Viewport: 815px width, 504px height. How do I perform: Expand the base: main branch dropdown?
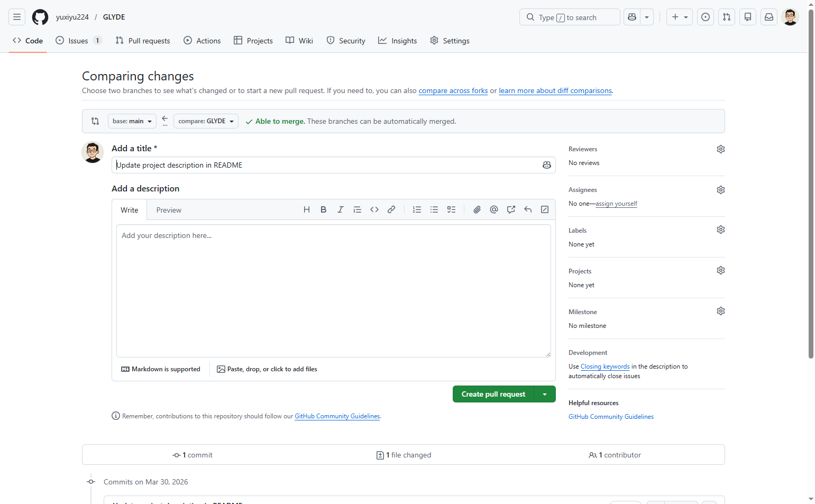(x=132, y=121)
